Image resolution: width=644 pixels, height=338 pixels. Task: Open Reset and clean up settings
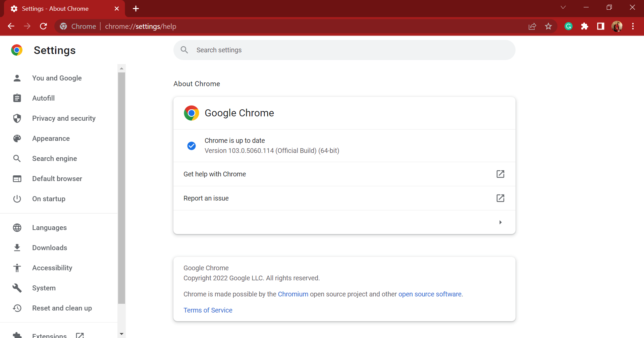(62, 308)
